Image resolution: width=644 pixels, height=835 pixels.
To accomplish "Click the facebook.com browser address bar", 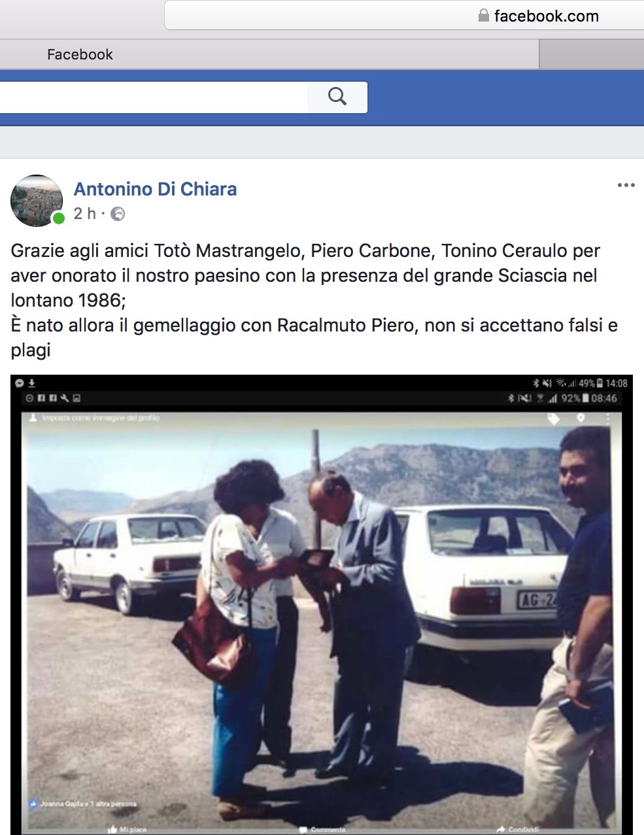I will pos(404,16).
